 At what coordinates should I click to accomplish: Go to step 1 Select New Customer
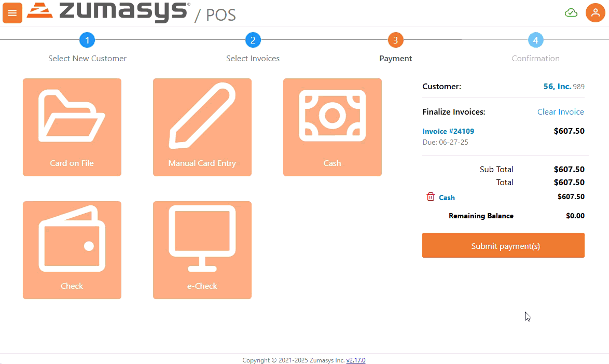pyautogui.click(x=87, y=40)
